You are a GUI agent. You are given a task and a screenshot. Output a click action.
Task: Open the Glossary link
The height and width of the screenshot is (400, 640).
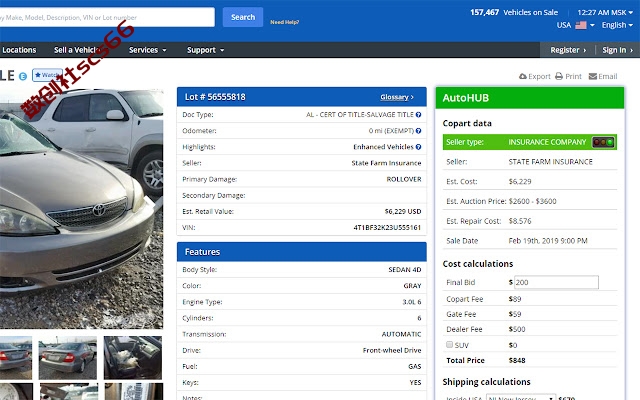pos(397,97)
